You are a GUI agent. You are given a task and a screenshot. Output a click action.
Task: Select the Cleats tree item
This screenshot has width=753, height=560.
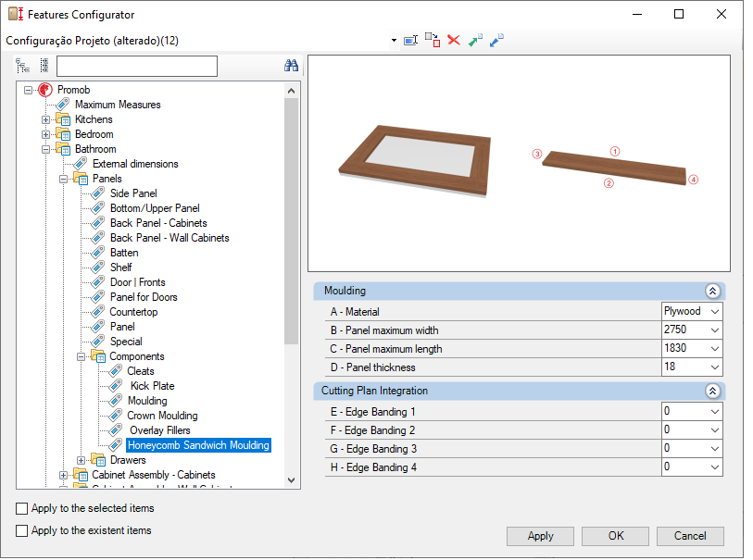tap(140, 371)
